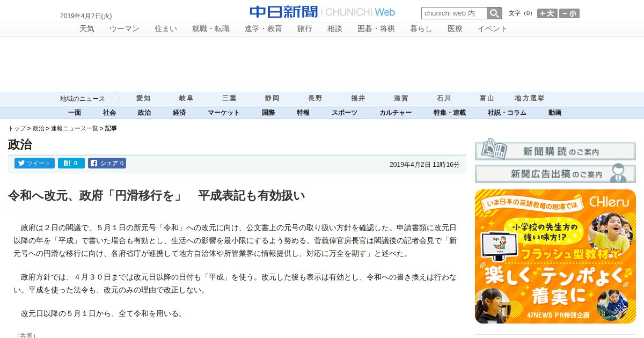Click トップ breadcrumb link
Screen dimensions: 644x338
click(17, 129)
